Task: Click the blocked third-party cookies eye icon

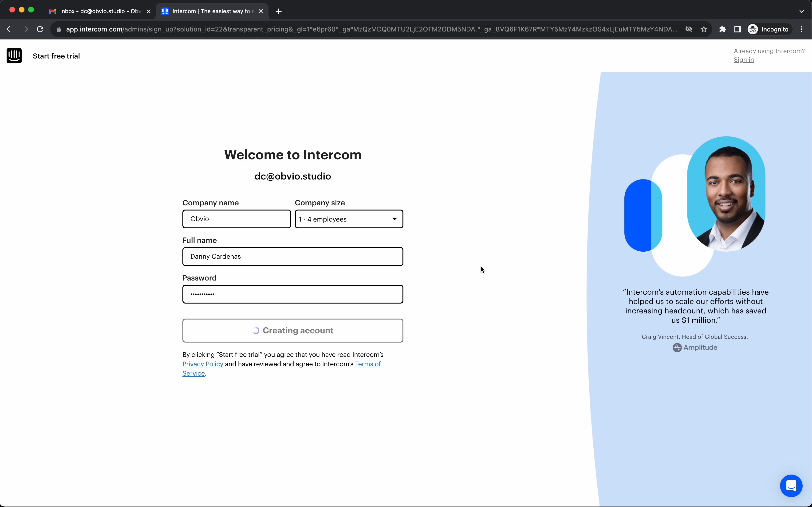Action: 689,29
